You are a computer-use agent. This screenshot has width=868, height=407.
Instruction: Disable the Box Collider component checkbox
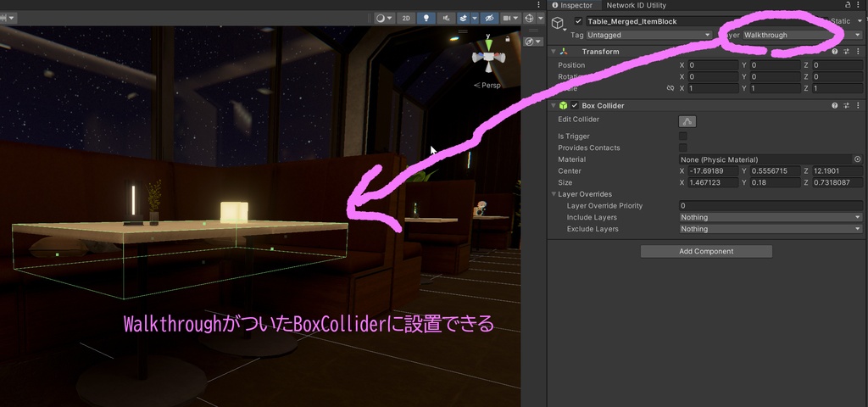tap(575, 105)
